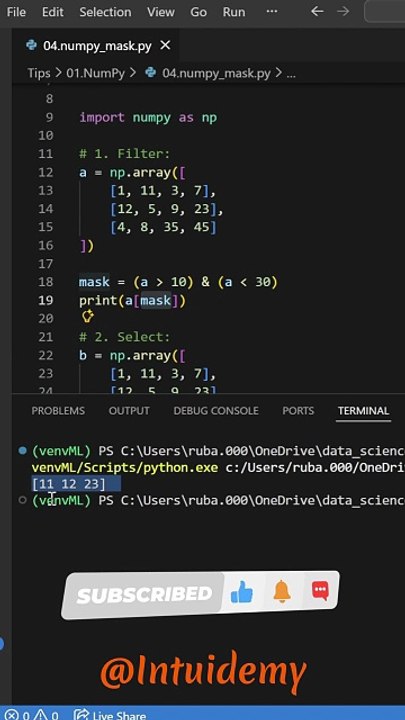Select the 04.numpy_mask.py editor tab

pyautogui.click(x=96, y=46)
